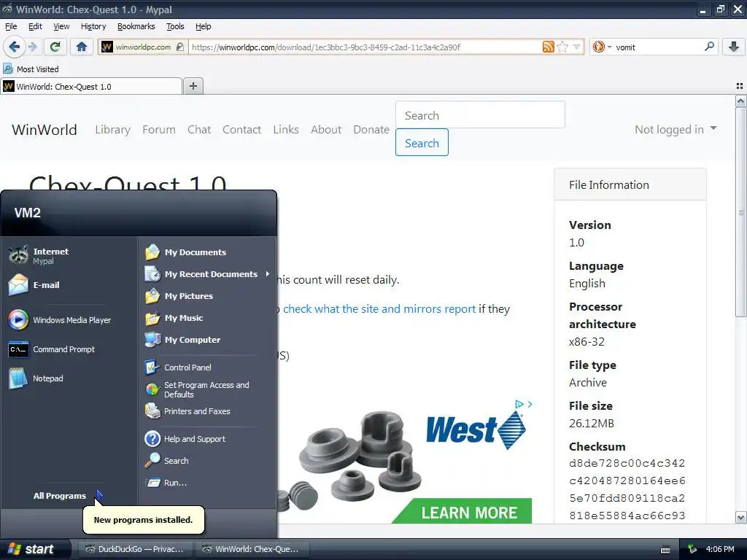Open the File menu
The height and width of the screenshot is (560, 747).
coord(11,26)
